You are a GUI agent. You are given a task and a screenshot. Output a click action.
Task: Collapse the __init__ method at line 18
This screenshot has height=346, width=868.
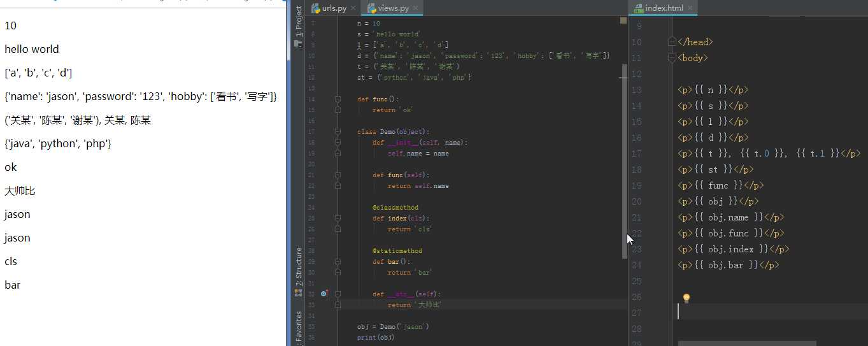pos(337,143)
